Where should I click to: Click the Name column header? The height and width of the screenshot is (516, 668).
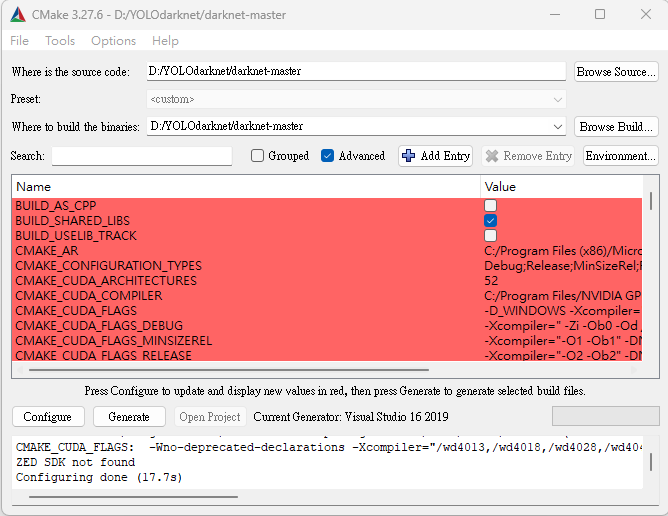pos(246,187)
